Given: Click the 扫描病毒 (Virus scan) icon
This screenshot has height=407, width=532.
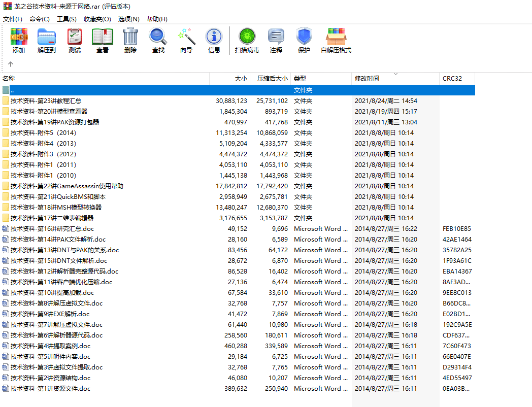Looking at the screenshot, I should pyautogui.click(x=247, y=37).
